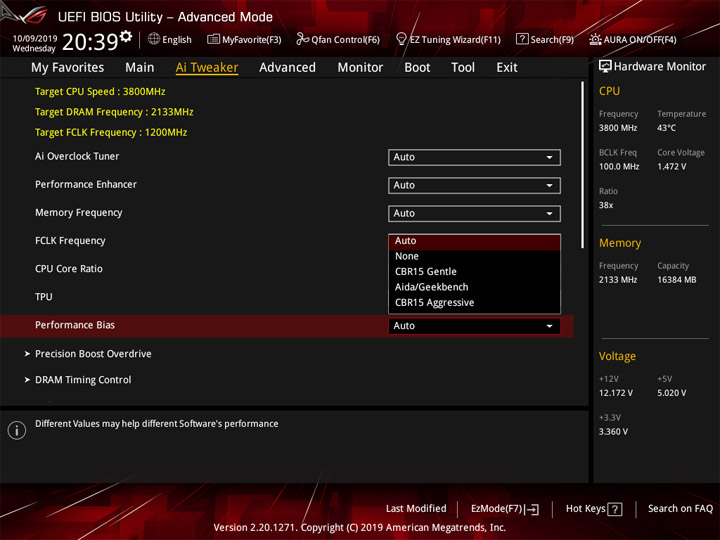Image resolution: width=720 pixels, height=540 pixels.
Task: Click the Core Voltage 1.472 V value
Action: 671,167
